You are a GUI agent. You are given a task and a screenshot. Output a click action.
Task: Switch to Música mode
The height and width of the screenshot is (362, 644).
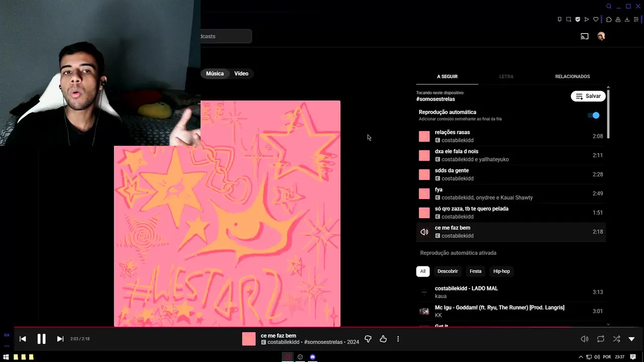215,73
